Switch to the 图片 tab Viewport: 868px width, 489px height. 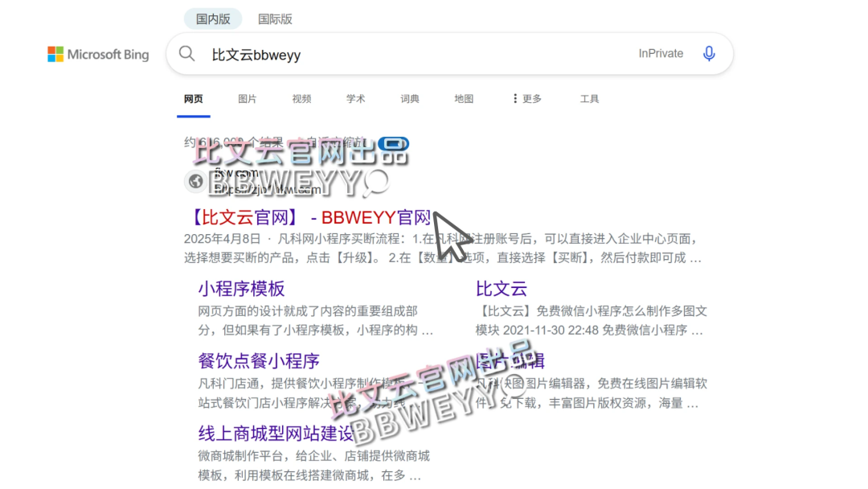pyautogui.click(x=247, y=98)
